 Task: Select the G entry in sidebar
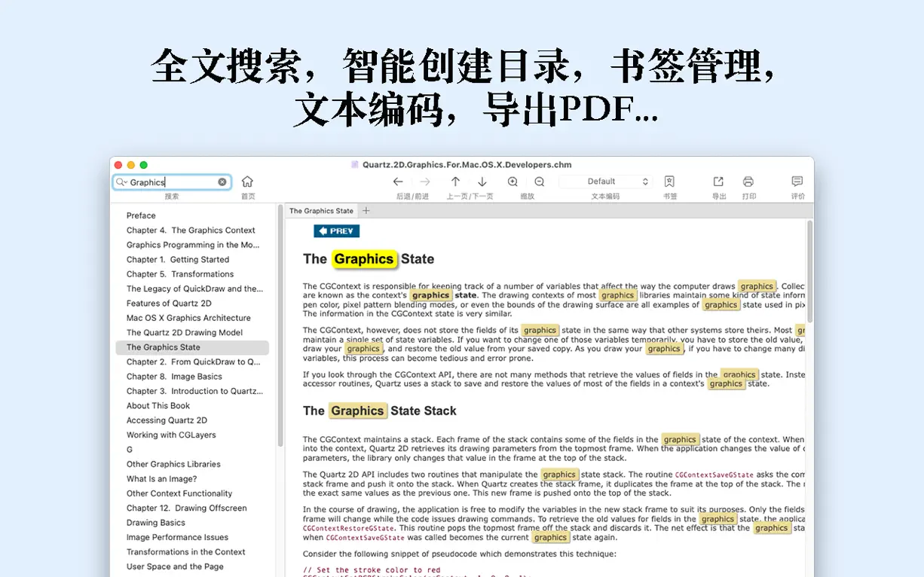pos(130,450)
